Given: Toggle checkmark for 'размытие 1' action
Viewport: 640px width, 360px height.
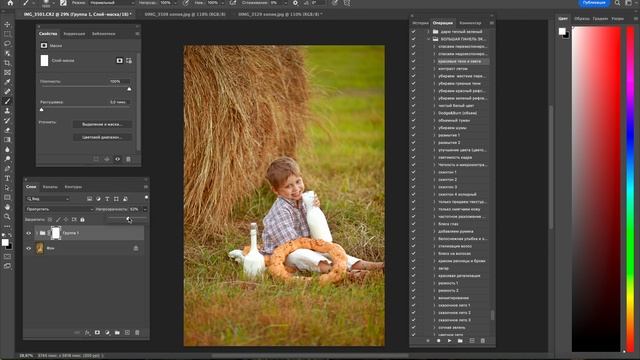Looking at the screenshot, I should [x=413, y=135].
